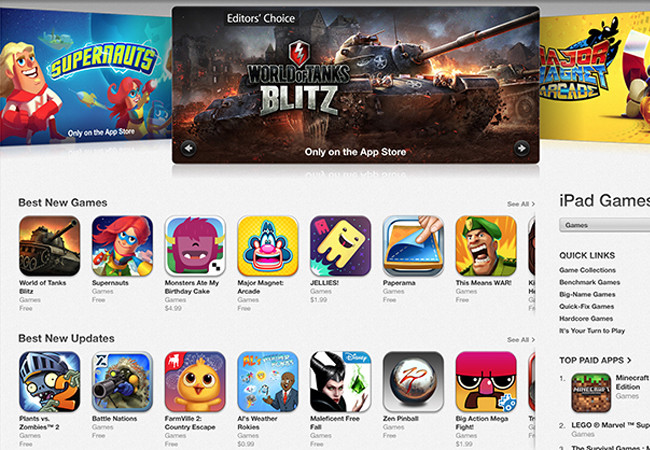Go to the previous featured banner
The height and width of the screenshot is (450, 650).
coord(189,148)
